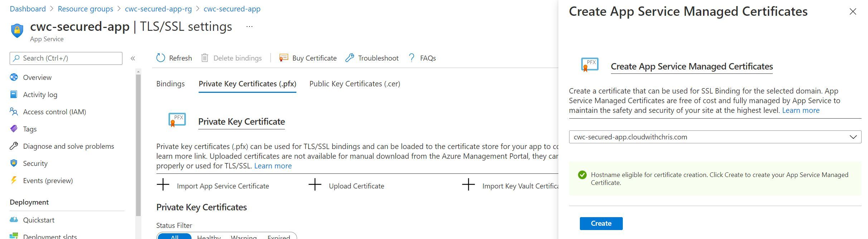The width and height of the screenshot is (868, 239).
Task: Select the Healthy status filter
Action: pyautogui.click(x=209, y=236)
